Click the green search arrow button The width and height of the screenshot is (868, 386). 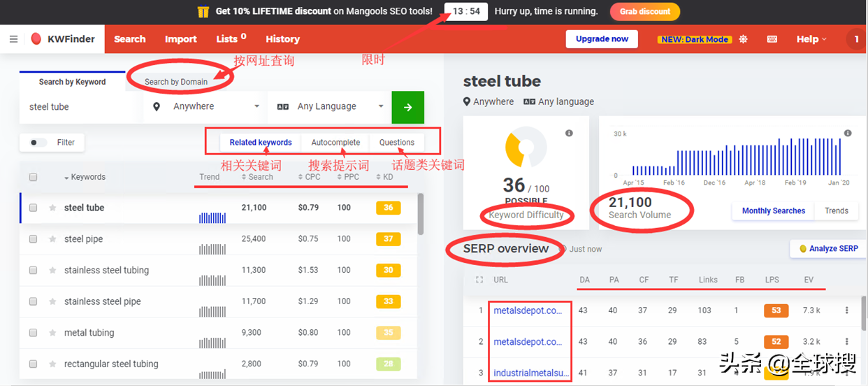click(407, 107)
